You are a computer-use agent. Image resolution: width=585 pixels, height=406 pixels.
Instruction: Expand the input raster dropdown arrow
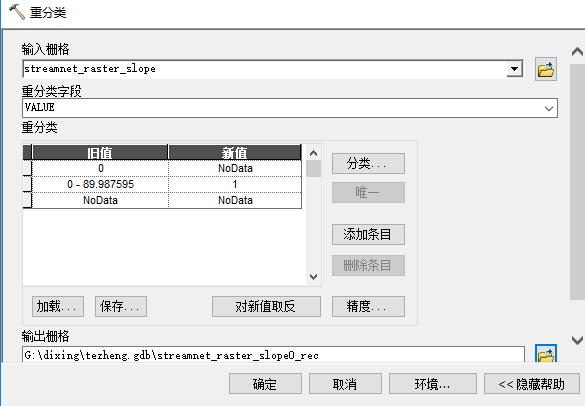coord(514,69)
